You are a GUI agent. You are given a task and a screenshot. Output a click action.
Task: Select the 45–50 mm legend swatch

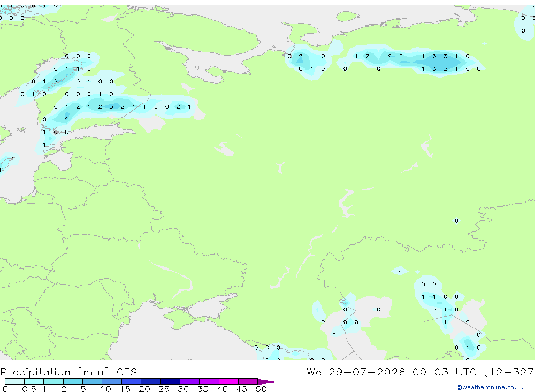point(248,381)
